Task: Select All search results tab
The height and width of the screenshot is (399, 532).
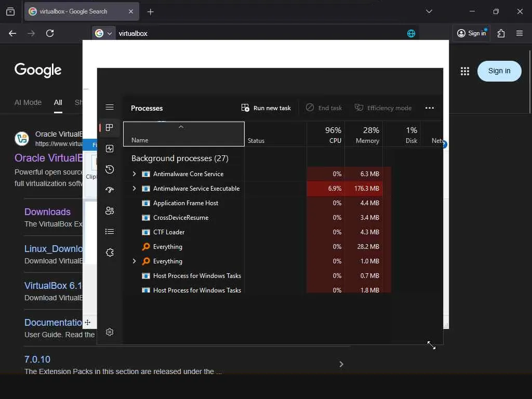Action: pyautogui.click(x=58, y=102)
